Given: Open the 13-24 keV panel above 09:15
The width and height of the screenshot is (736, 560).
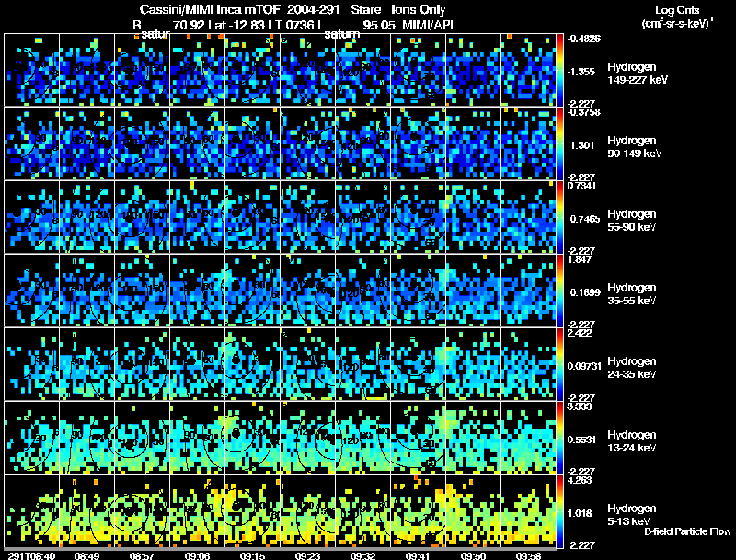Looking at the screenshot, I should point(252,438).
